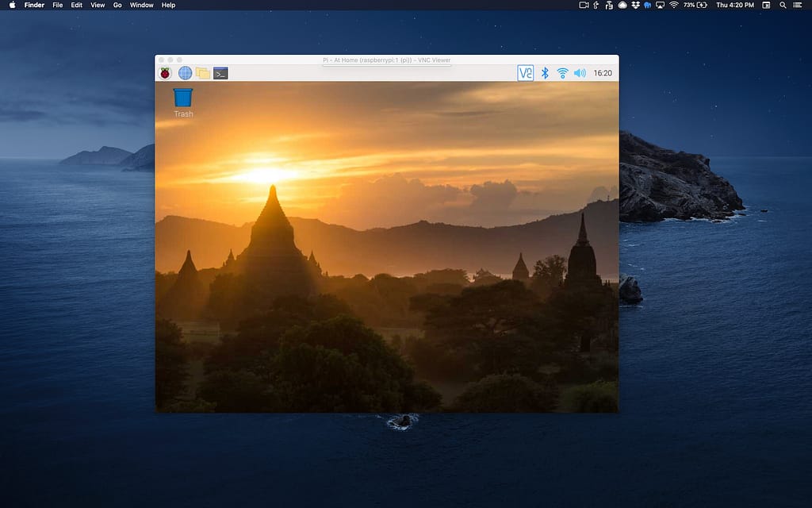Click the VNC Server tray icon

pos(525,73)
